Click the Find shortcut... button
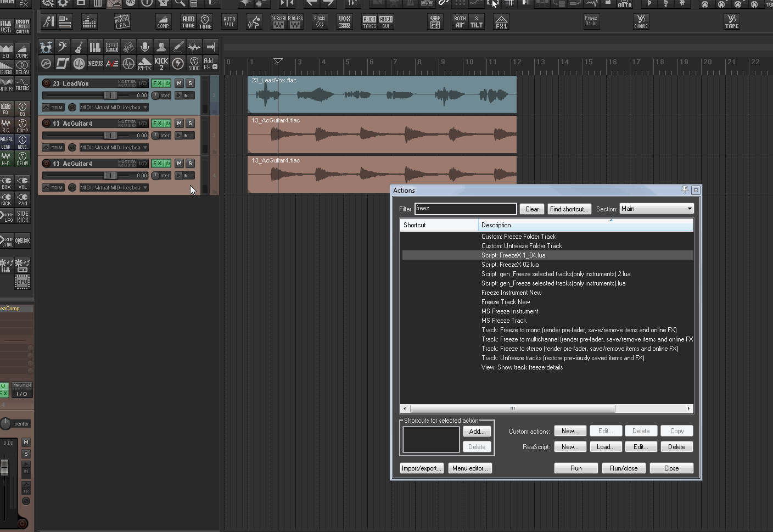773x532 pixels. tap(569, 209)
